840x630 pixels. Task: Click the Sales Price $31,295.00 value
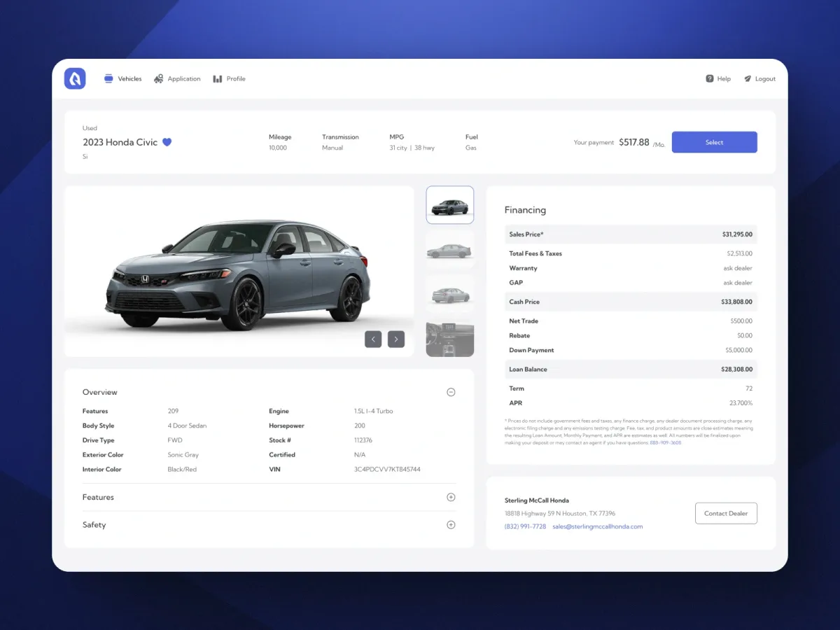coord(737,234)
